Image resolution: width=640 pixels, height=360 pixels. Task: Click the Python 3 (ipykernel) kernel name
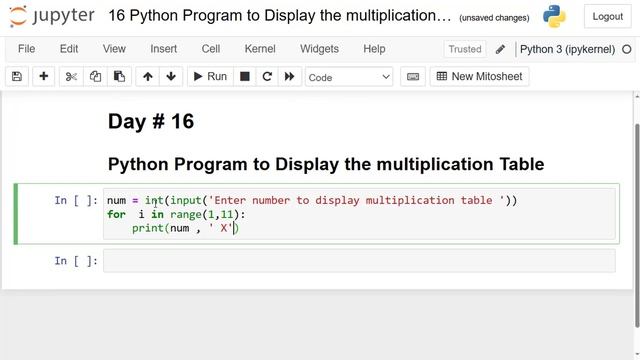click(567, 49)
